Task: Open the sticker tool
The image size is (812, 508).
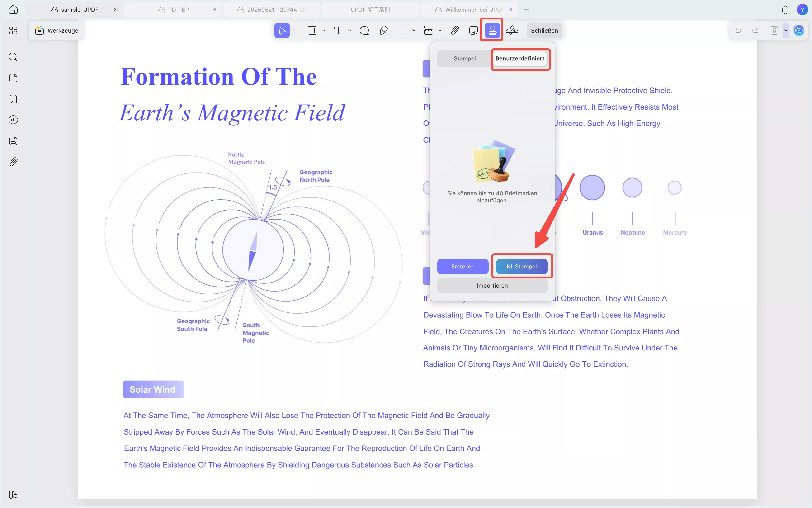Action: pyautogui.click(x=473, y=31)
